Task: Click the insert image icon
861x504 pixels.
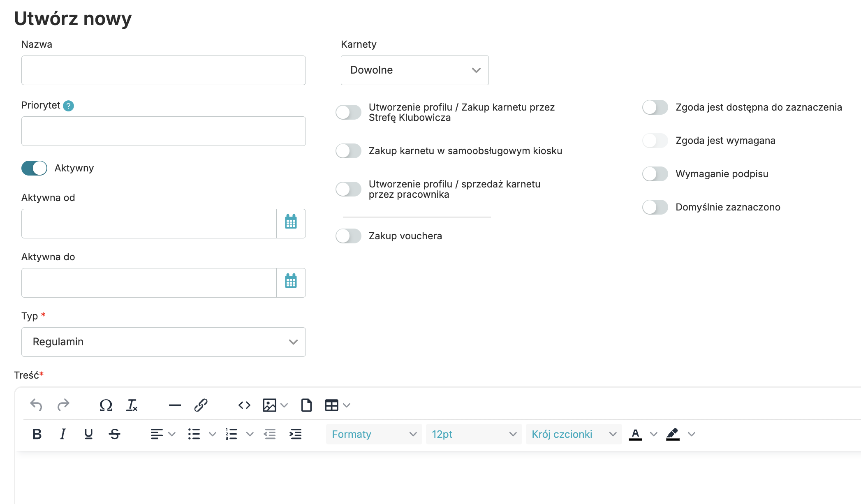Action: pos(269,405)
